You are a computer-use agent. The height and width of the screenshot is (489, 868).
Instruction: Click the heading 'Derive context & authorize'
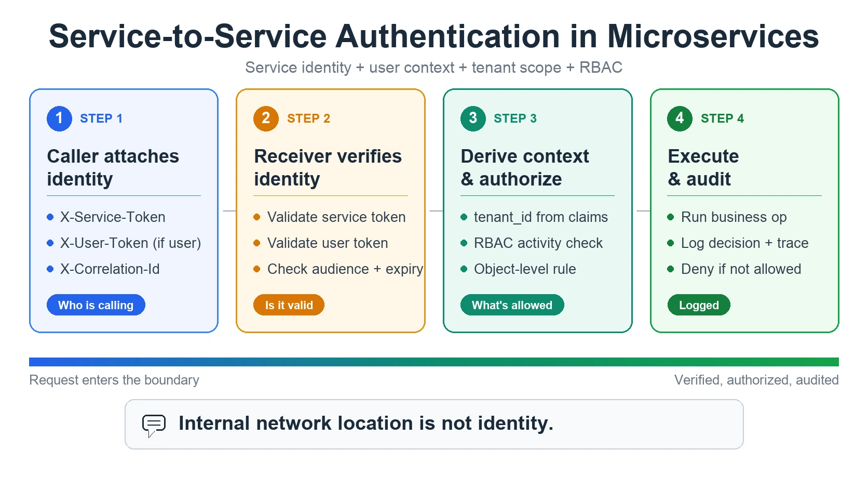tap(525, 167)
